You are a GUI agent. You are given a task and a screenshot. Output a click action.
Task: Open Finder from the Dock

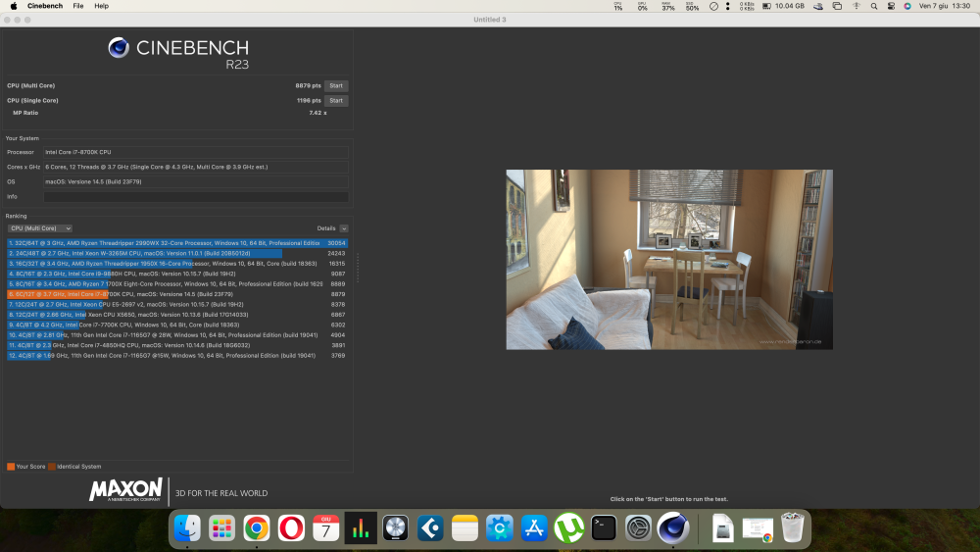tap(187, 528)
